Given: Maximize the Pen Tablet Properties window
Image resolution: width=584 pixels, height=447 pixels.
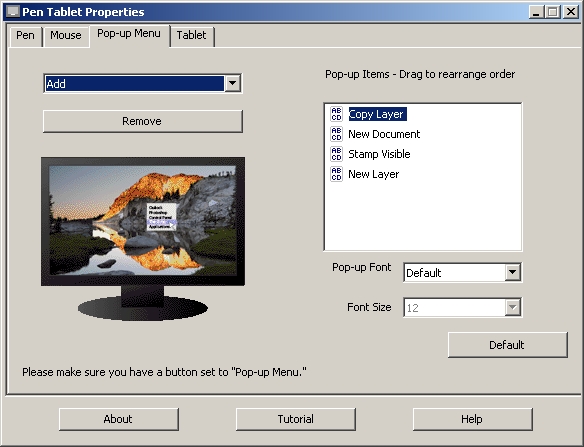Looking at the screenshot, I should pyautogui.click(x=553, y=12).
